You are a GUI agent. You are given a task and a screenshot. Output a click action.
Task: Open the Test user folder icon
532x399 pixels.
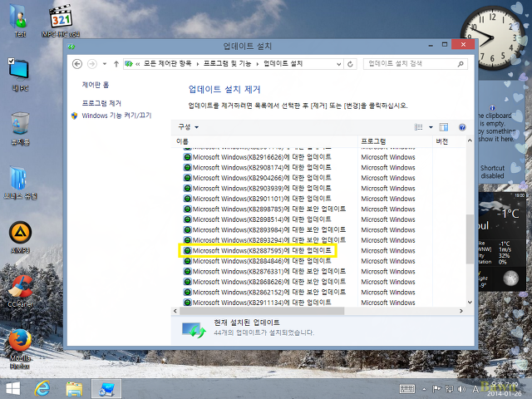click(x=20, y=20)
